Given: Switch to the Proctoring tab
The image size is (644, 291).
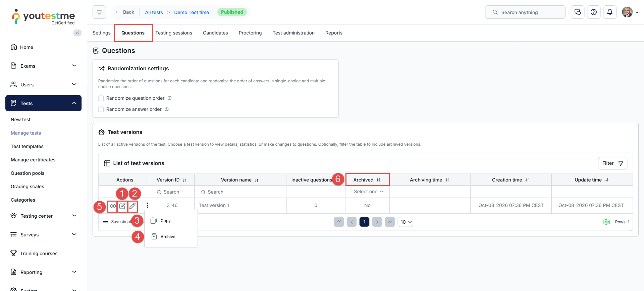Looking at the screenshot, I should 250,33.
